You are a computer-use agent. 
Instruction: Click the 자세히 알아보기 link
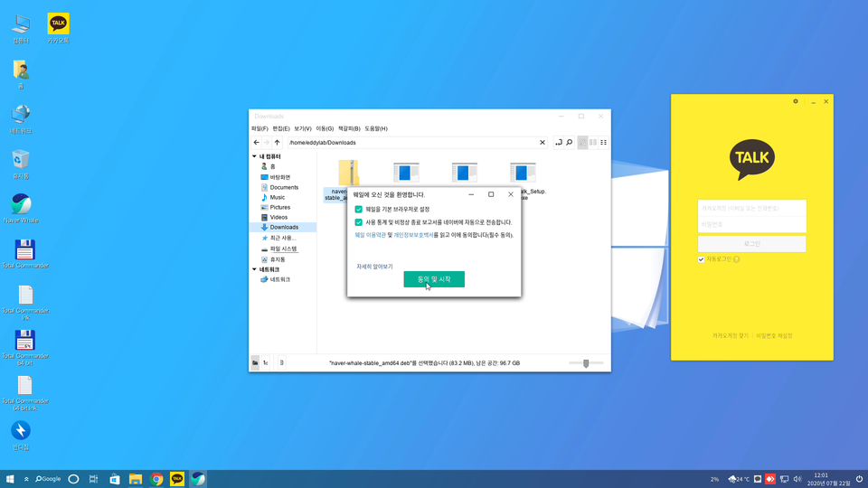374,267
